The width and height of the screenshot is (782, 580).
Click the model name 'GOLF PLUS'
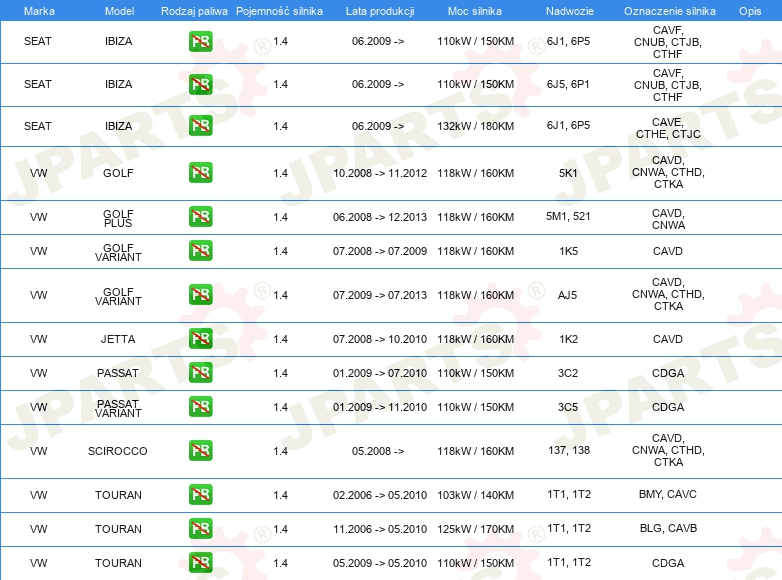[118, 218]
